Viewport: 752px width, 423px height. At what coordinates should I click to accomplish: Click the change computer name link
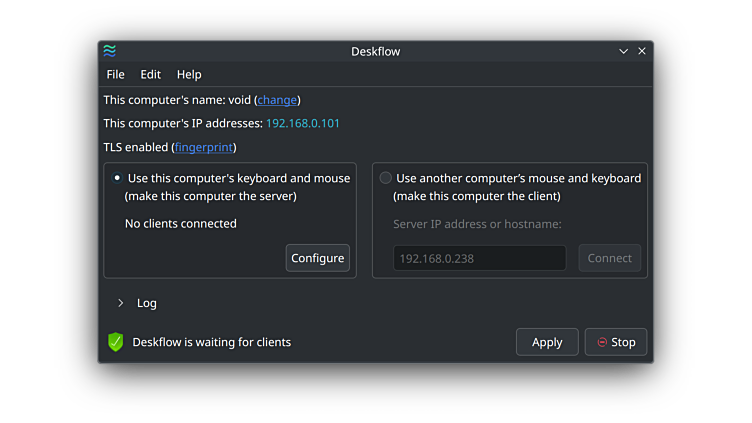(x=277, y=100)
